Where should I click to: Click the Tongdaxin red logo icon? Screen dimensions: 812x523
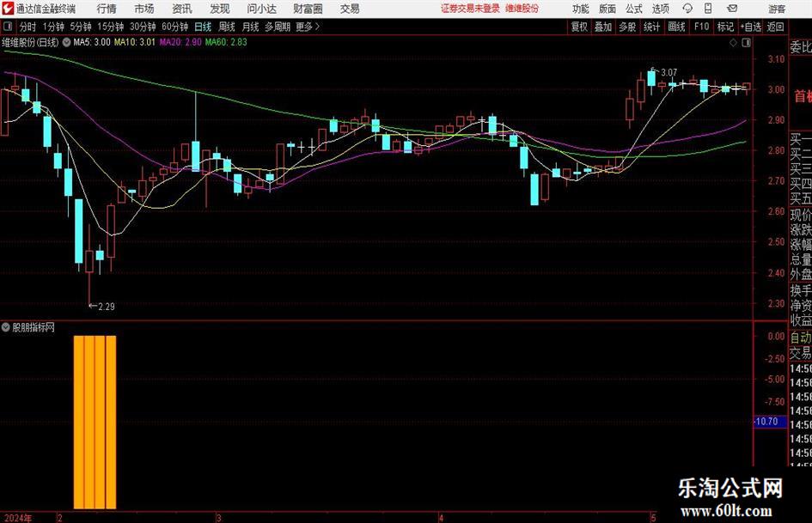(x=8, y=9)
